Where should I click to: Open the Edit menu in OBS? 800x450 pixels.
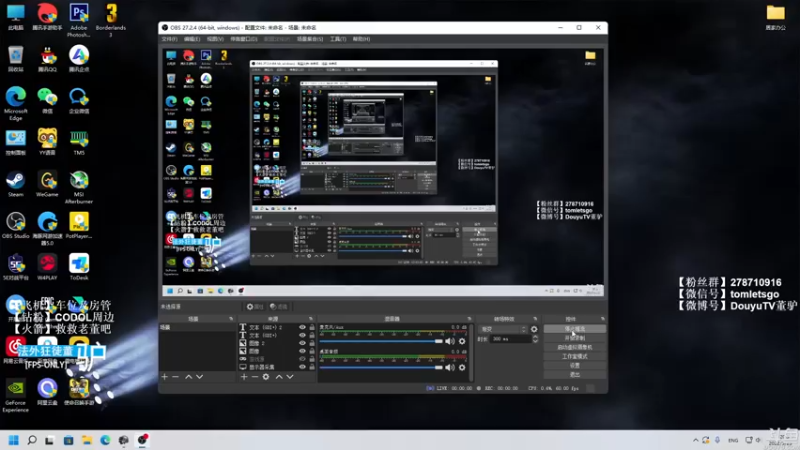coord(192,39)
